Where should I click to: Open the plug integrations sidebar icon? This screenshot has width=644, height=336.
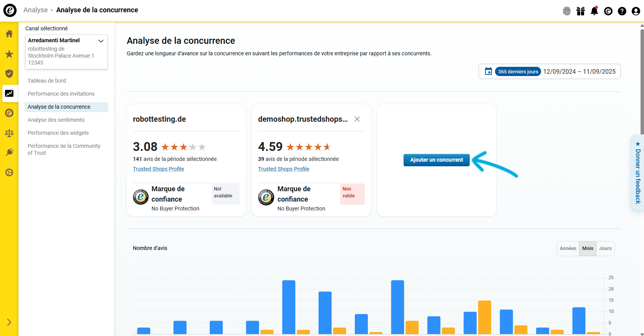tap(9, 152)
